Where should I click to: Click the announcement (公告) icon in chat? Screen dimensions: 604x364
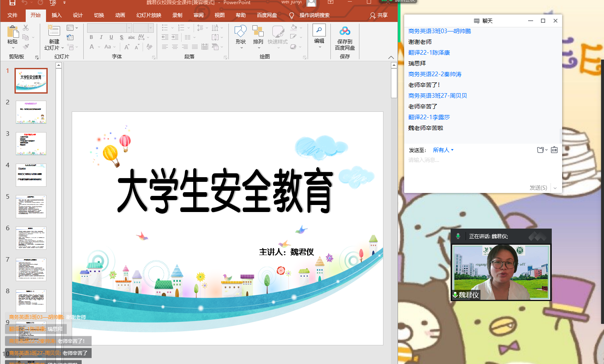(554, 150)
